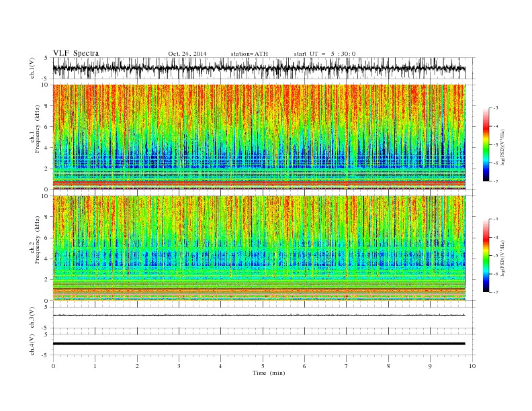Click the "-3" label on ch.1 color bar
Image resolution: width=532 pixels, height=411 pixels.
496,108
